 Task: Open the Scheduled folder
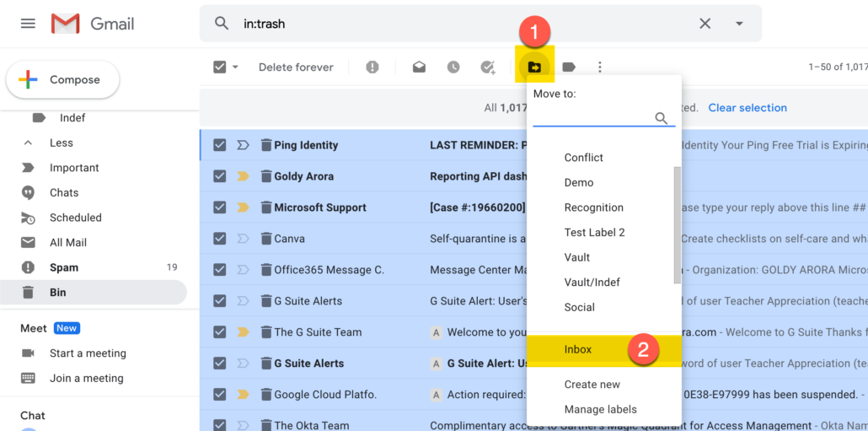tap(75, 217)
